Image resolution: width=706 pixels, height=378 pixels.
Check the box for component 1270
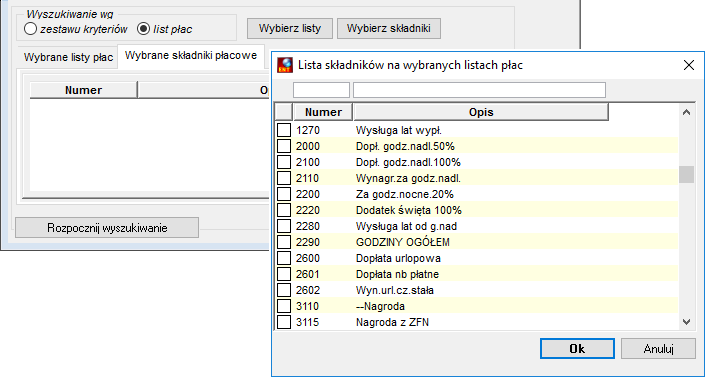tap(284, 130)
